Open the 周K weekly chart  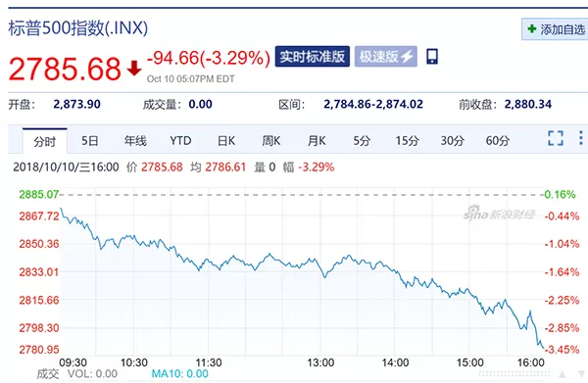(271, 141)
